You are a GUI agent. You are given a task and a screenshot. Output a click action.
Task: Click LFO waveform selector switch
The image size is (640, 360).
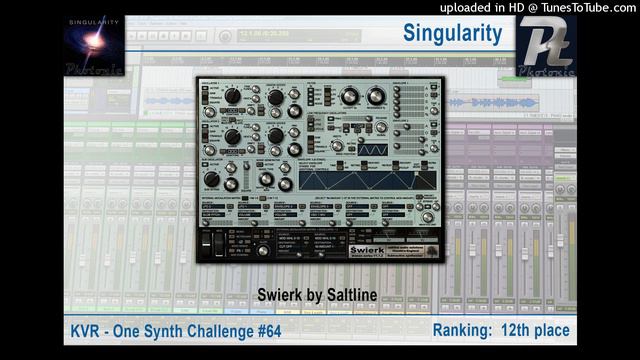311,143
